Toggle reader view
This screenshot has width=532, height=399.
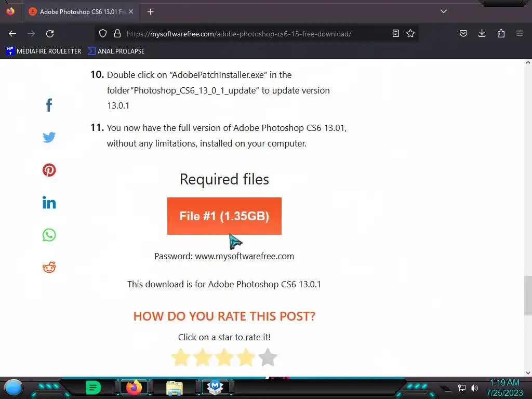pyautogui.click(x=395, y=33)
